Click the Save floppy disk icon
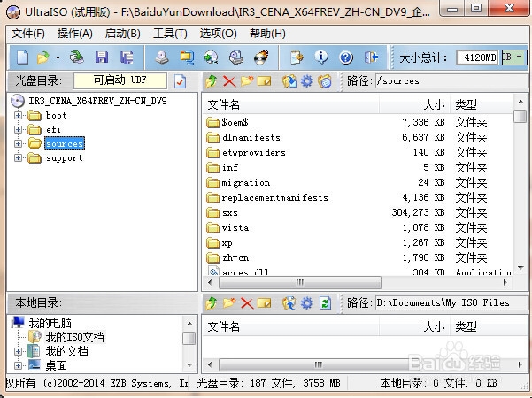The image size is (532, 398). [102, 57]
